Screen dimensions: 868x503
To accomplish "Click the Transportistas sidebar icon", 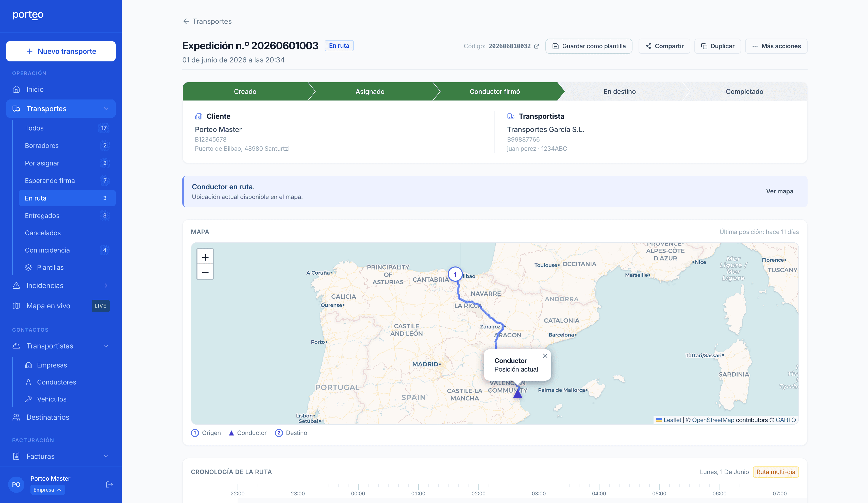I will tap(16, 346).
